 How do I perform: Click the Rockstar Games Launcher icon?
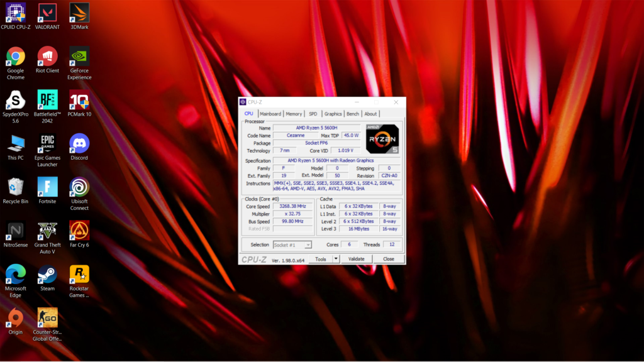[x=79, y=281]
